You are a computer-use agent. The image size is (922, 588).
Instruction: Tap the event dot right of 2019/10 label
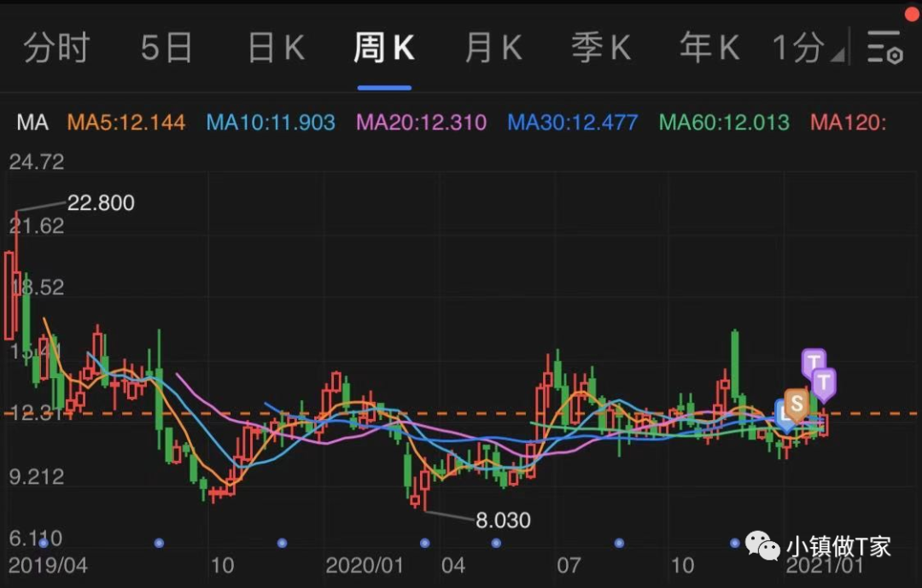pyautogui.click(x=283, y=543)
